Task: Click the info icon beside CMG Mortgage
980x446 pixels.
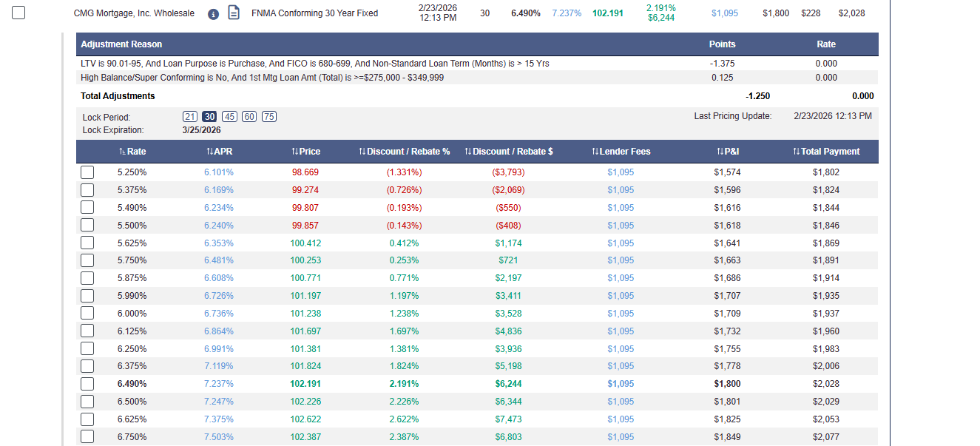Action: 214,14
